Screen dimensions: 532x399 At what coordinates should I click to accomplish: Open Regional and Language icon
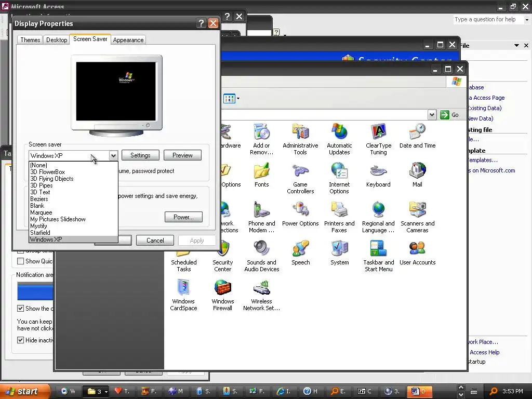(x=378, y=217)
